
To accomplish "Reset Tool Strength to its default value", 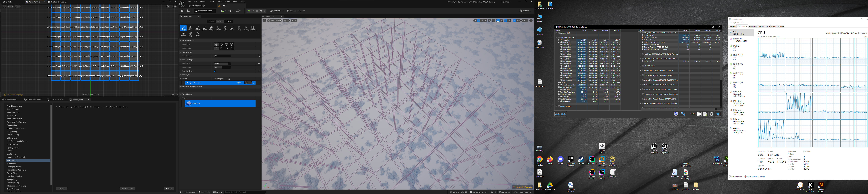I will pos(259,56).
